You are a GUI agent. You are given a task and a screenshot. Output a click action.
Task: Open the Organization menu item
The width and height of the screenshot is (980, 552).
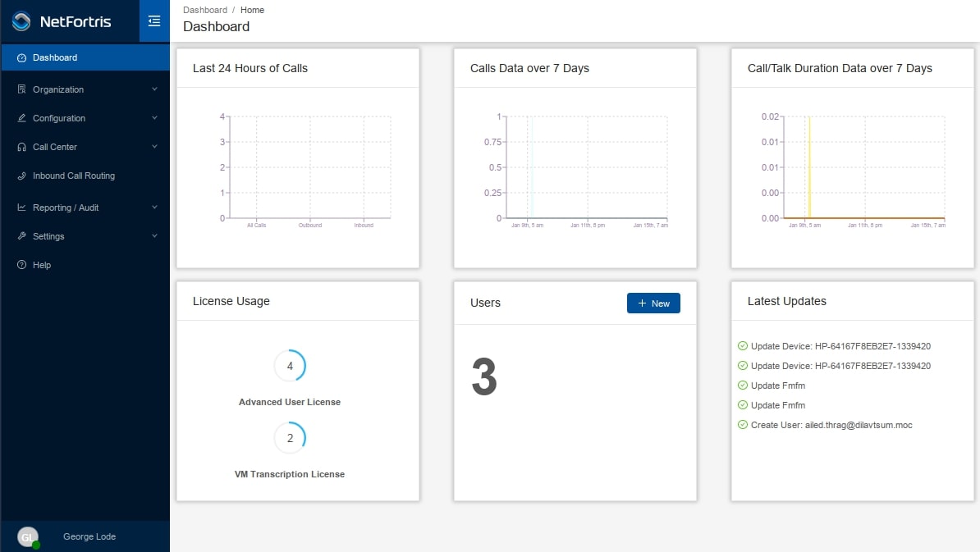coord(85,89)
